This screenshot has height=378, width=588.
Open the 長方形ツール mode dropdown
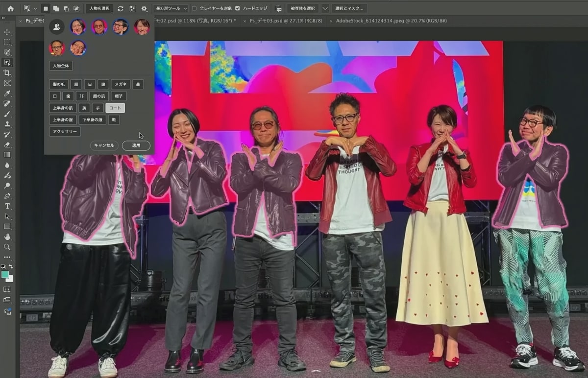tap(171, 8)
